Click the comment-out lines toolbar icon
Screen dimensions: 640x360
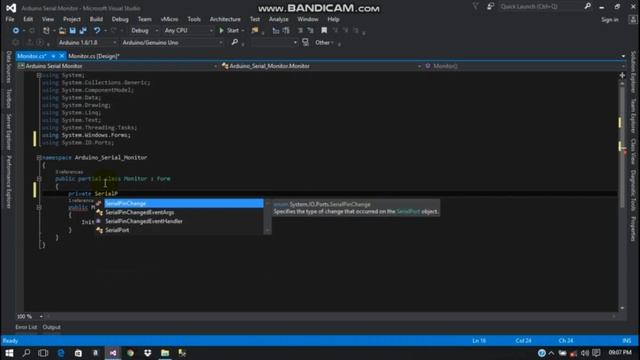click(300, 30)
